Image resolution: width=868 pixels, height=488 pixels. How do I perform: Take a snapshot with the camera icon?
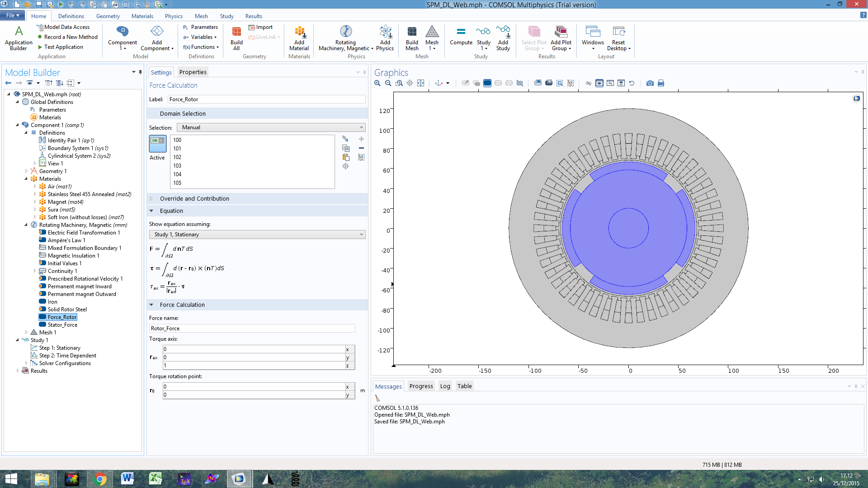(650, 83)
